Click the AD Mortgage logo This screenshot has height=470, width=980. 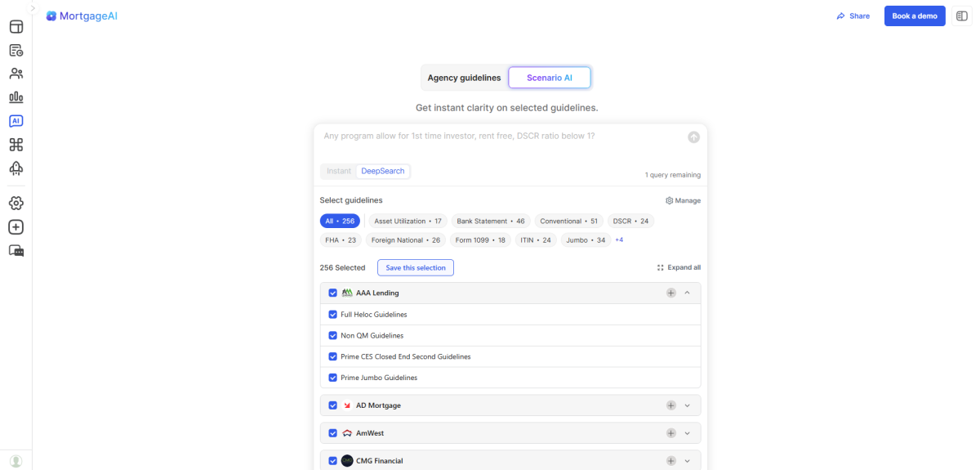(x=347, y=405)
